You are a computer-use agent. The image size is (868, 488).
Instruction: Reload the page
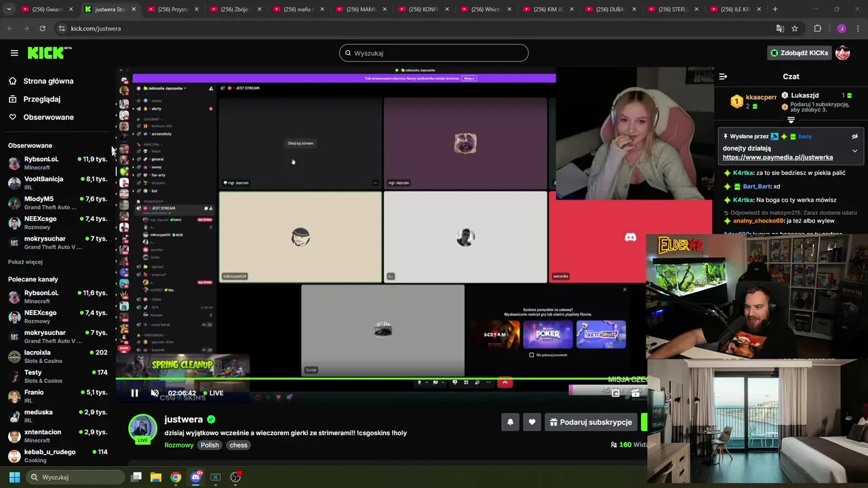click(x=43, y=28)
